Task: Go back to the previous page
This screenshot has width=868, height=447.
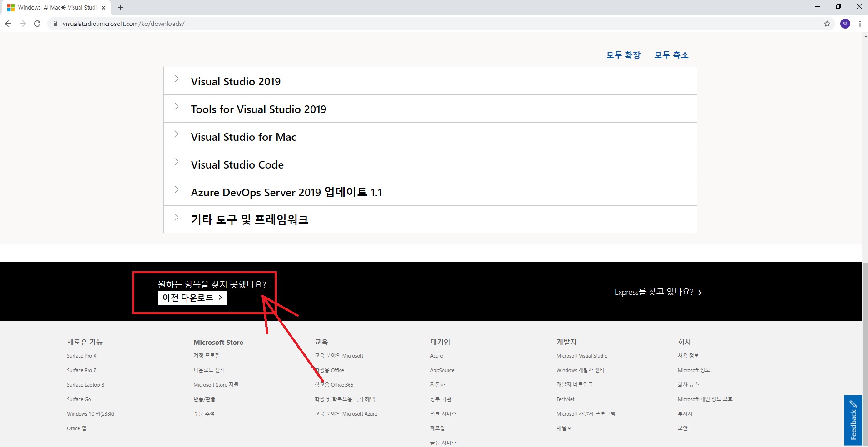Action: [x=8, y=24]
